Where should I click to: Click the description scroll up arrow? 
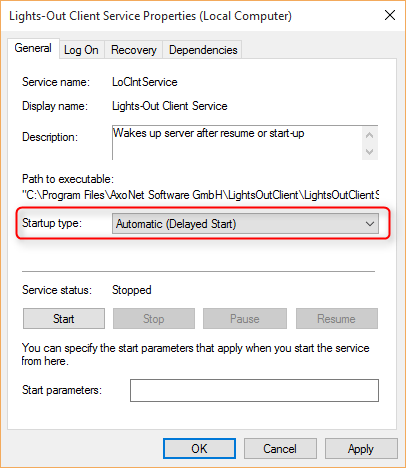coord(369,135)
